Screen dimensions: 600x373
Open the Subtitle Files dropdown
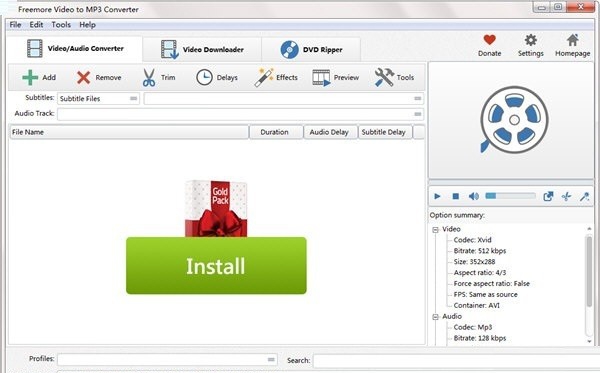point(98,99)
